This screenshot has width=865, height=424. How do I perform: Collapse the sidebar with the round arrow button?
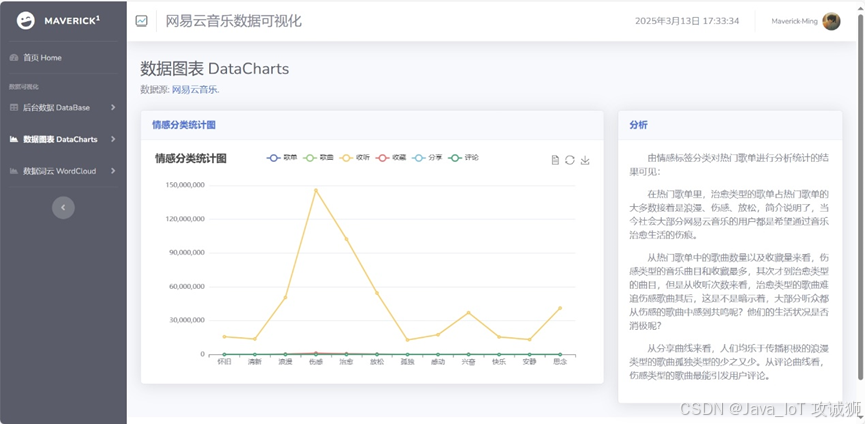pyautogui.click(x=63, y=207)
